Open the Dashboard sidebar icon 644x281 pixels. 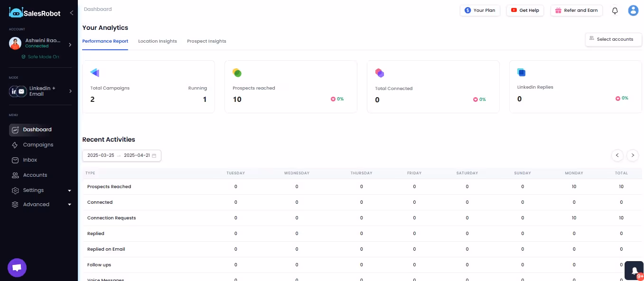coord(15,129)
